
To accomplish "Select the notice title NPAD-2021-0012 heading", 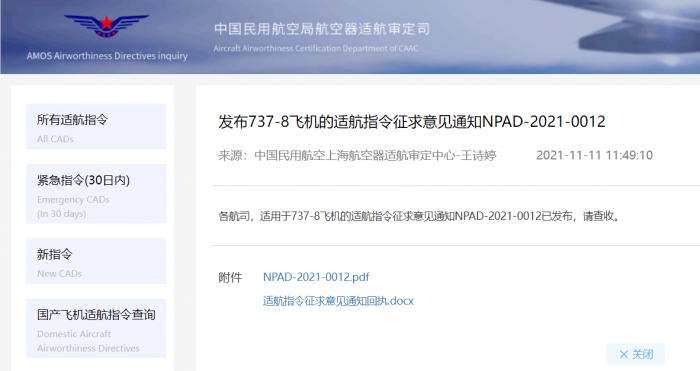I will pyautogui.click(x=412, y=121).
